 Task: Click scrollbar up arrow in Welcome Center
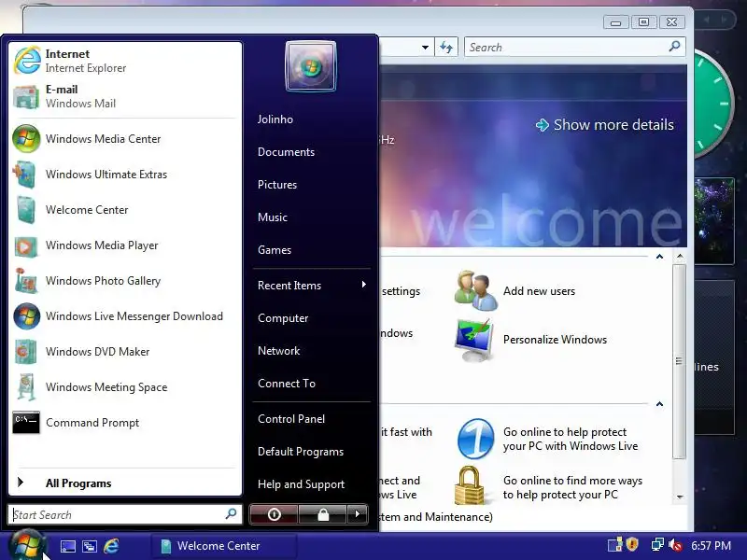pos(680,256)
